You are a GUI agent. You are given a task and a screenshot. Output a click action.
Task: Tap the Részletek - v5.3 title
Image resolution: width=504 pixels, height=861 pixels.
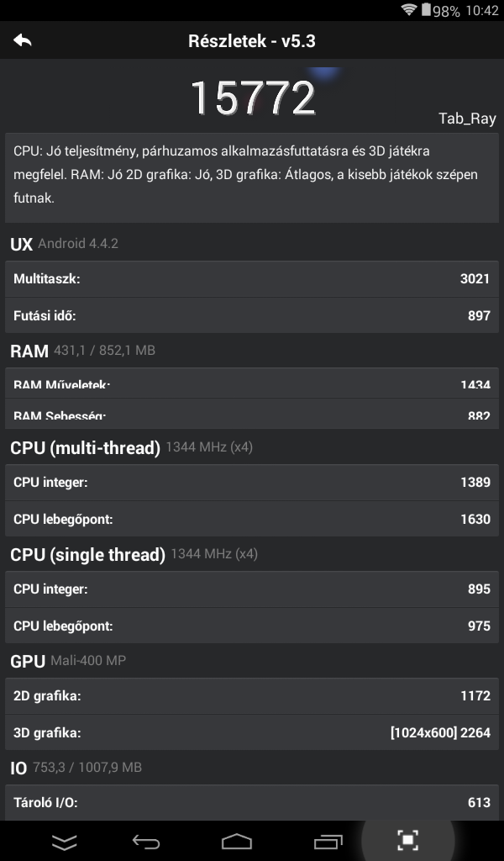pyautogui.click(x=252, y=40)
